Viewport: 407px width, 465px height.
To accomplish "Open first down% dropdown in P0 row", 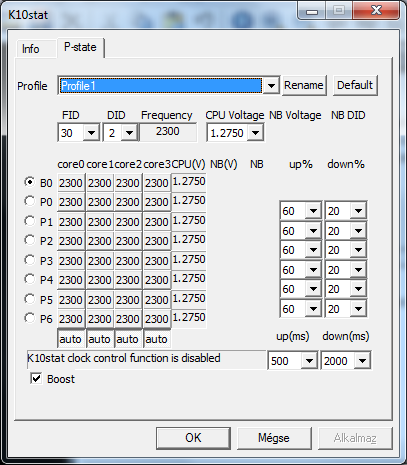I will pyautogui.click(x=358, y=211).
